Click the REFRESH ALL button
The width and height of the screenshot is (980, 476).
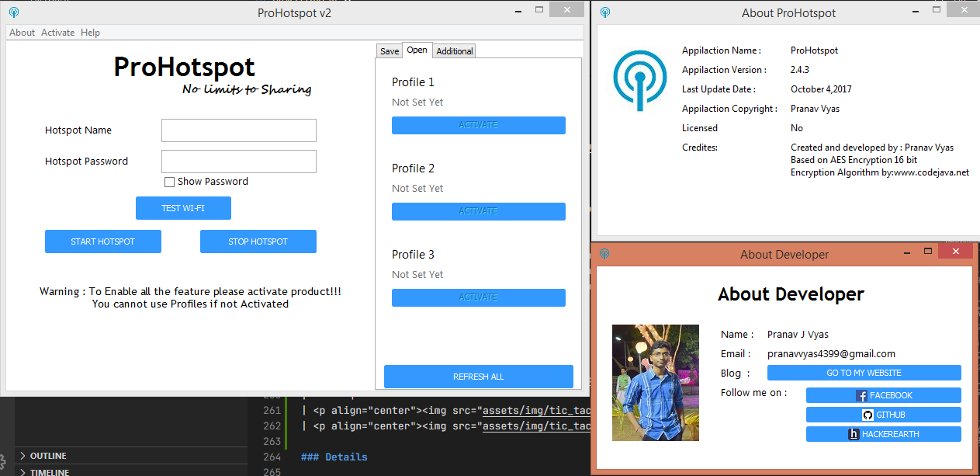(479, 377)
